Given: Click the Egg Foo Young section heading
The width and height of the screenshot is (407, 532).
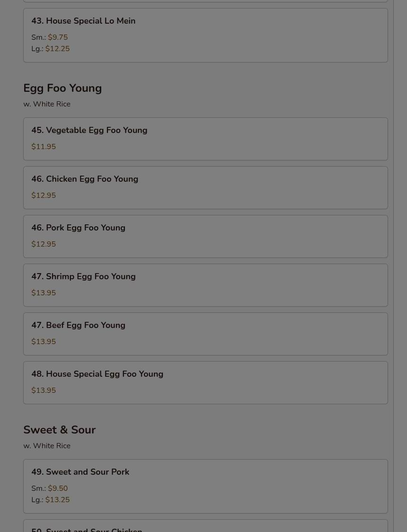Looking at the screenshot, I should (62, 88).
